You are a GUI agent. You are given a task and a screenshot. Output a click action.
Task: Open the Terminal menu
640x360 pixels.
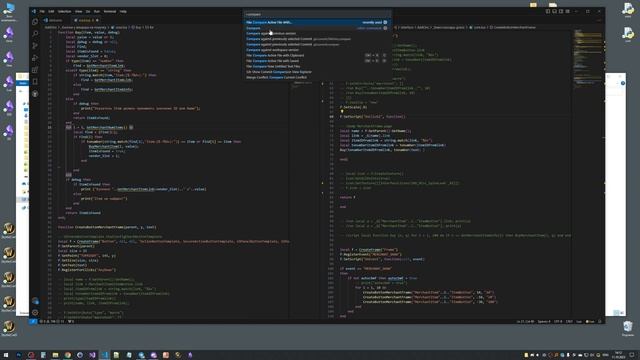pyautogui.click(x=109, y=11)
